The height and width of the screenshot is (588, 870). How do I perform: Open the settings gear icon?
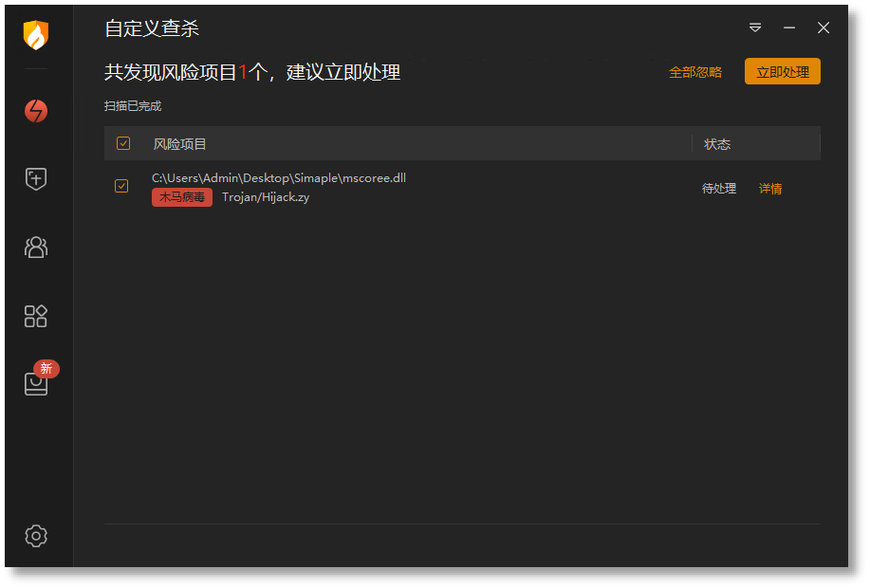coord(36,536)
